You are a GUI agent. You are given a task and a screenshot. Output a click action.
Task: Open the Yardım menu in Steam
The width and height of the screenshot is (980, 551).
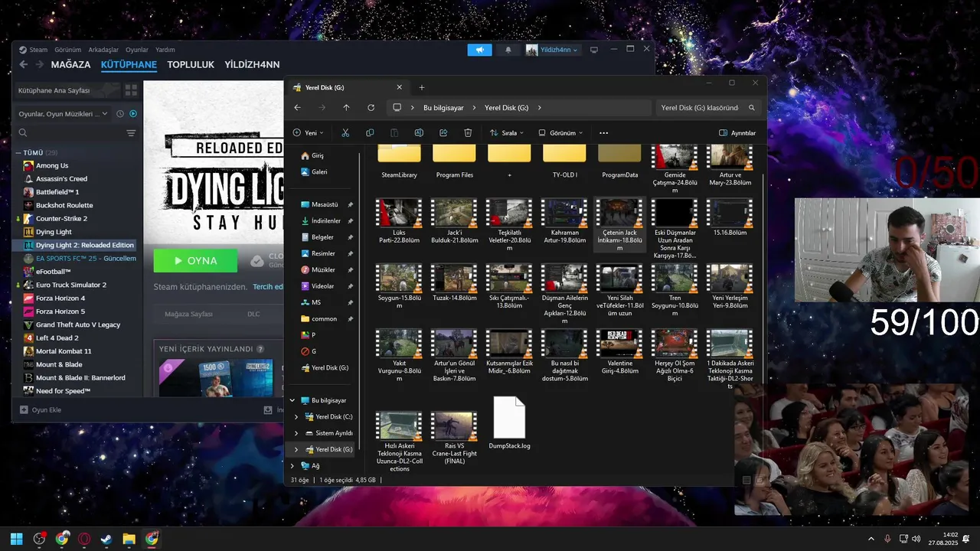click(165, 50)
